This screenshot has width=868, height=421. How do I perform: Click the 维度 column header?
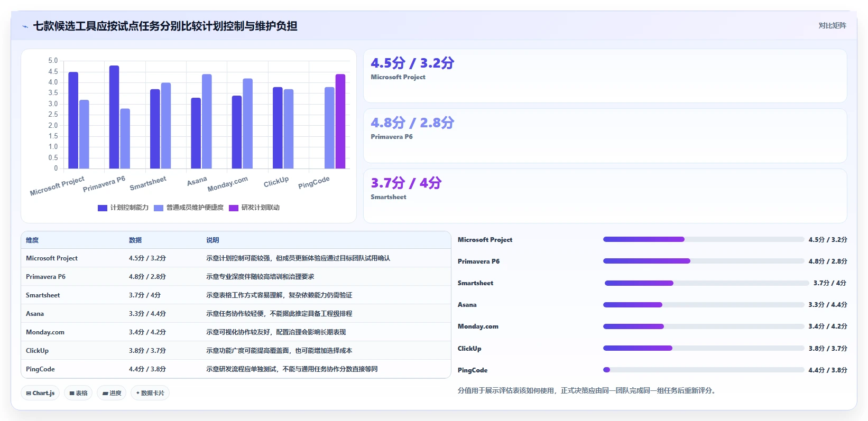[x=32, y=240]
